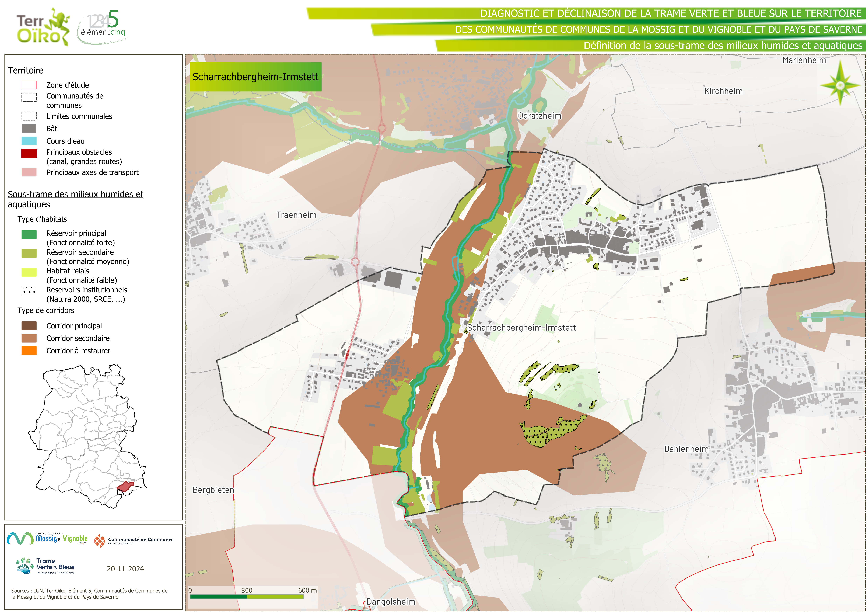Click the dashed Communautés de communes legend symbol

point(29,97)
